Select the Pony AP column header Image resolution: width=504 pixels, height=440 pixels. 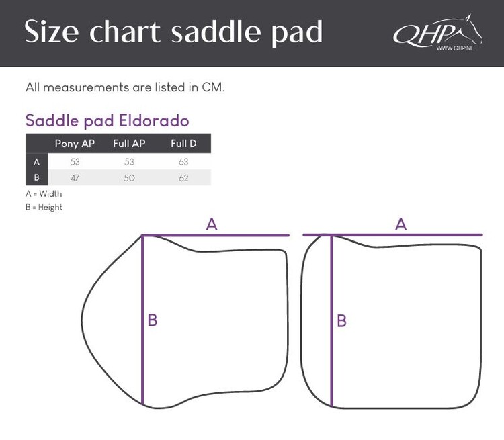(x=75, y=143)
